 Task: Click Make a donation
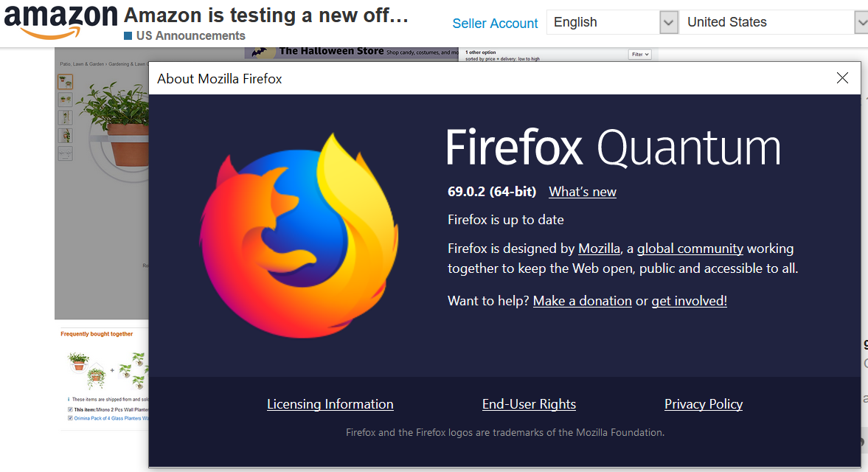tap(582, 300)
